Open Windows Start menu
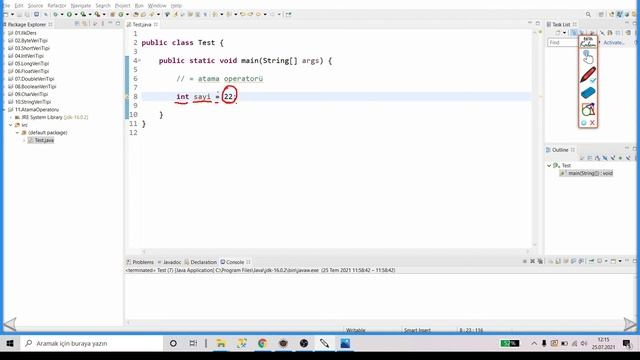Screen dimensions: 640x360 tap(10, 343)
